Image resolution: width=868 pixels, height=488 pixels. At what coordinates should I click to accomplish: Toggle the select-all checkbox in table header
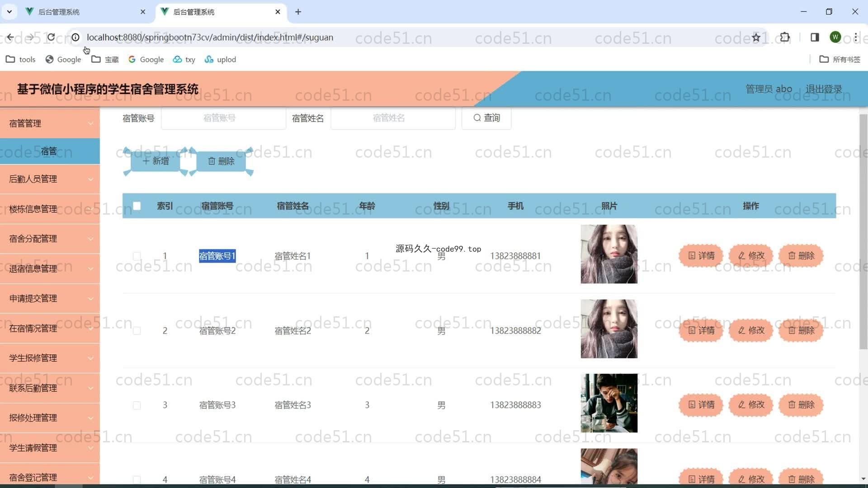tap(137, 206)
